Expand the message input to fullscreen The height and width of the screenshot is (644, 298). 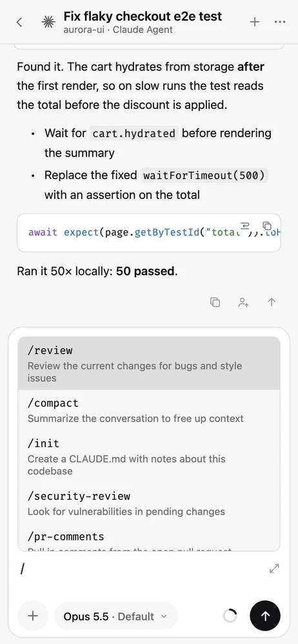(274, 569)
